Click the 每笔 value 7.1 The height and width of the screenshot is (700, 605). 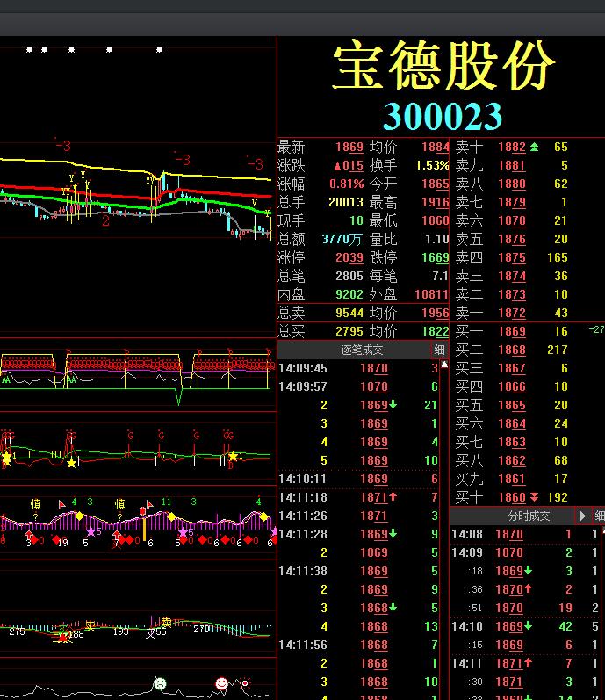pos(440,277)
